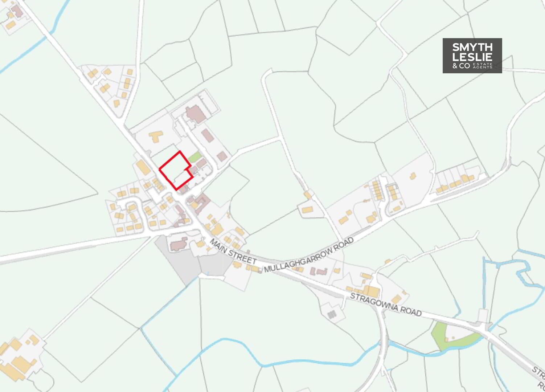This screenshot has height=392, width=545.
Task: Click the Main Street road label
Action: coord(233,252)
